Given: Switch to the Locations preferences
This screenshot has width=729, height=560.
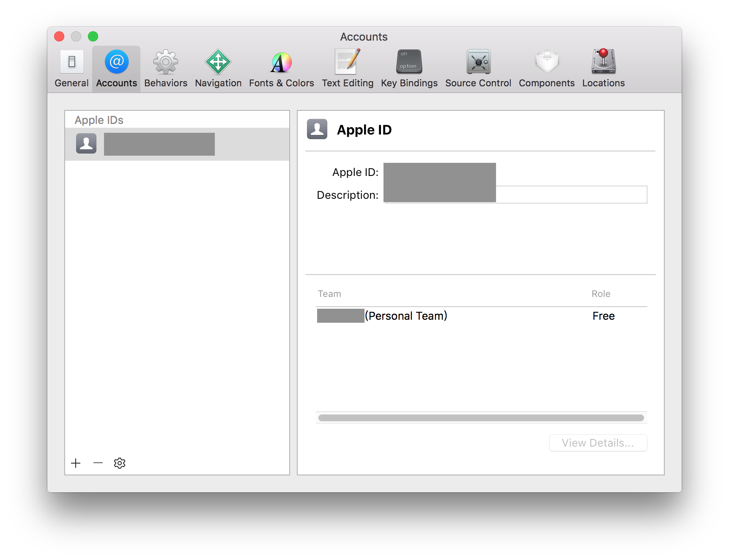Looking at the screenshot, I should (603, 68).
